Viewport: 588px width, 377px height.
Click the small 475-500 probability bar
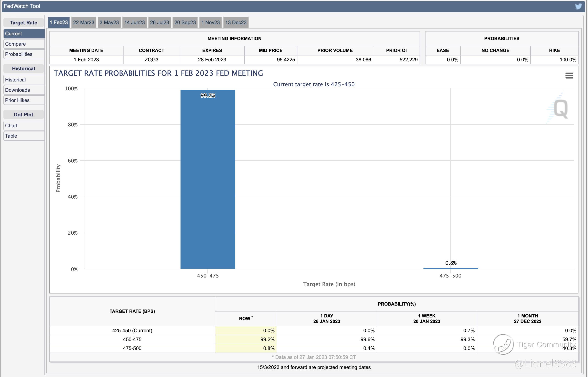point(450,268)
